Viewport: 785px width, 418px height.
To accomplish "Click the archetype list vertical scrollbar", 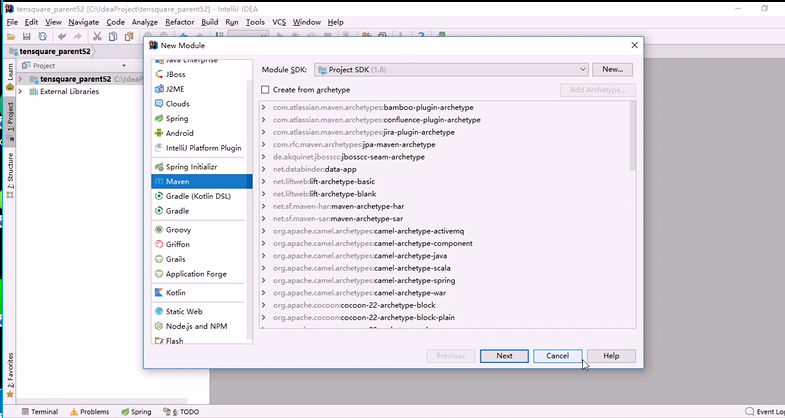I will [x=633, y=136].
